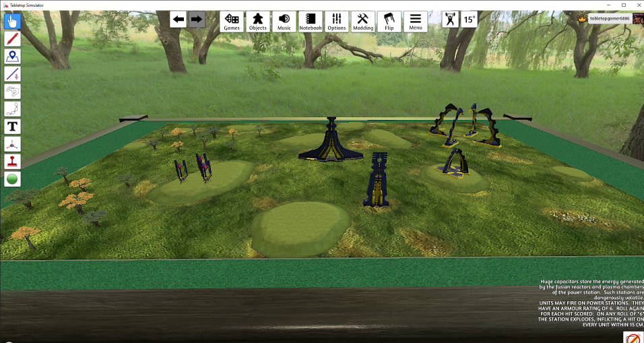Screen dimensions: 644x343
Task: Select the red Draw pencil tool
Action: point(12,38)
